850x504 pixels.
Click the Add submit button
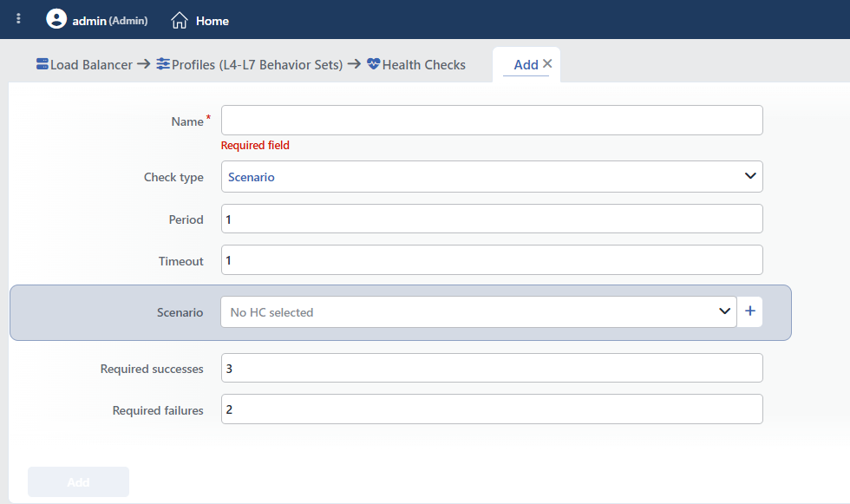point(79,481)
